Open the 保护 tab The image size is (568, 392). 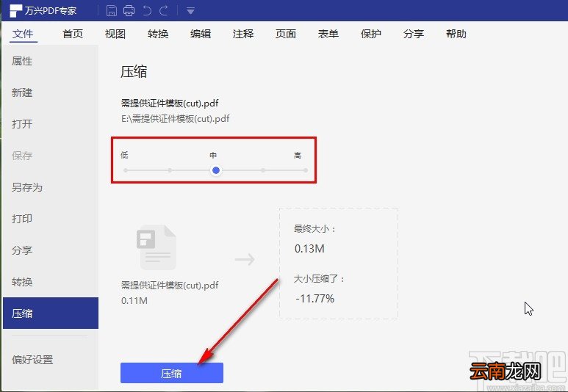coord(371,34)
